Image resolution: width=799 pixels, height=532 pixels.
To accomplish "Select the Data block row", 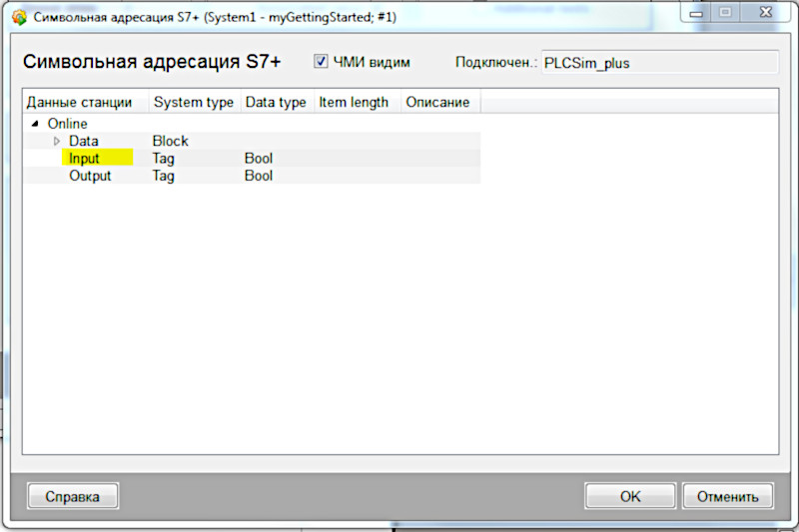I will click(x=252, y=141).
